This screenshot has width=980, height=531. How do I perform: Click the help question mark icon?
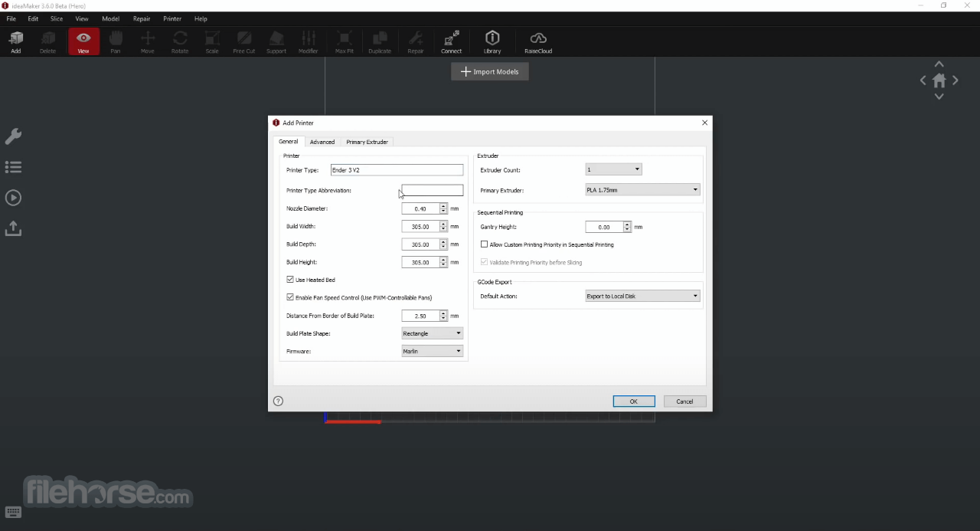pyautogui.click(x=278, y=401)
